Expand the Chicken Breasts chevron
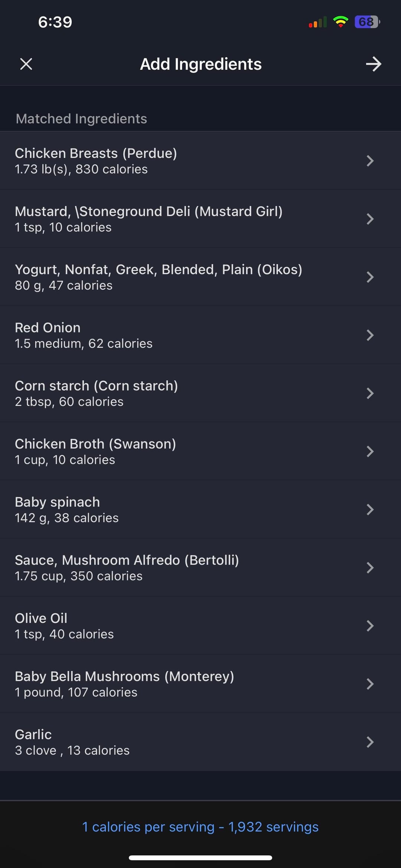 tap(370, 161)
